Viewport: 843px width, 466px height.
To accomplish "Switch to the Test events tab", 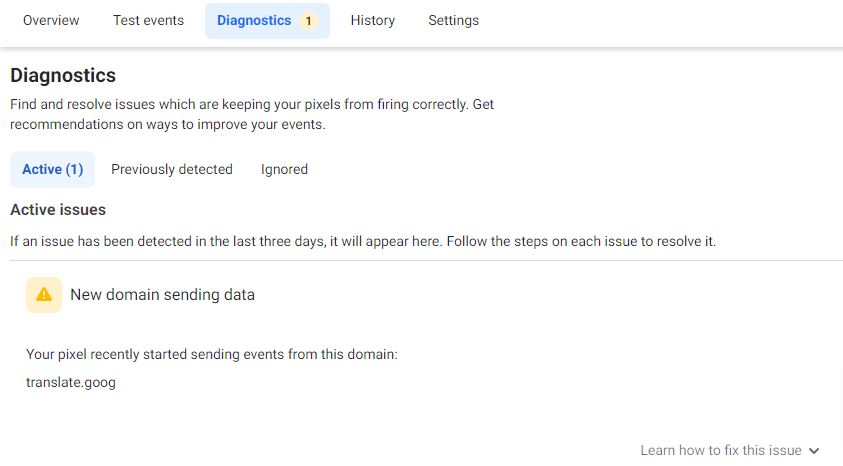I will 148,20.
